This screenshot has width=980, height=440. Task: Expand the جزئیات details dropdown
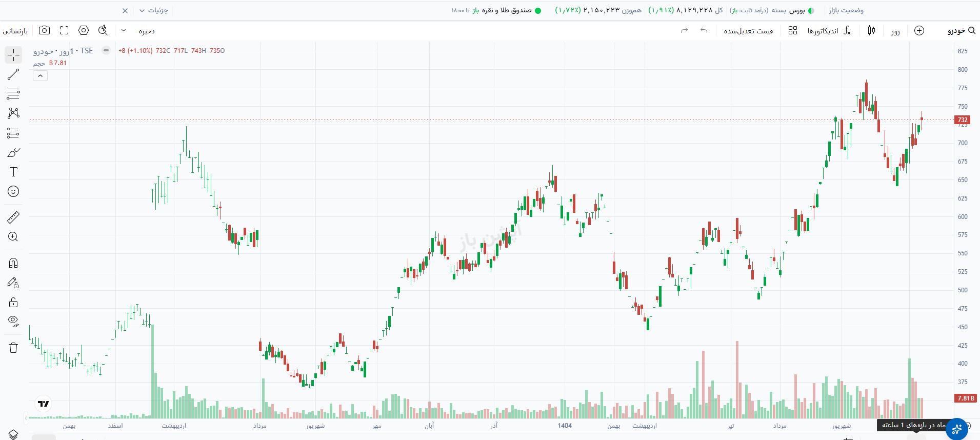pyautogui.click(x=154, y=10)
